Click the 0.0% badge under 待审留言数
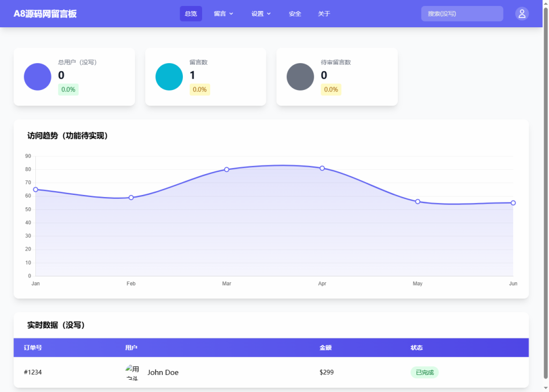Viewport: 549px width, 392px height. tap(331, 89)
